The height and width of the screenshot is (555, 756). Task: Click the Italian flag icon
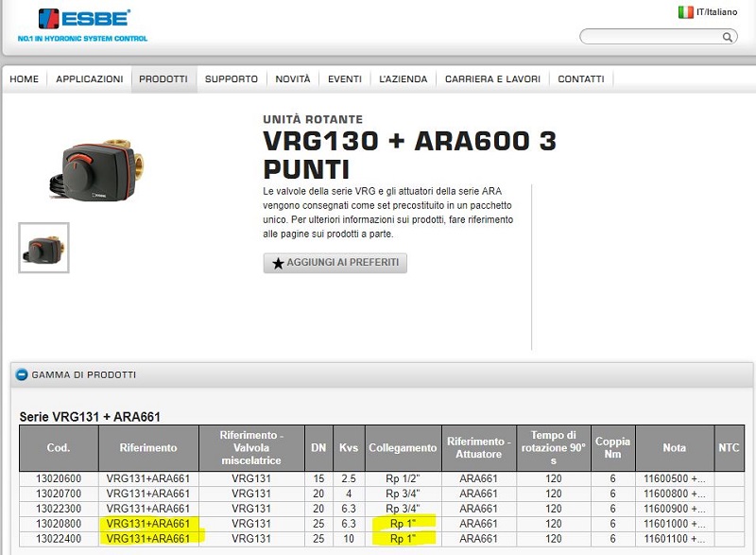686,12
